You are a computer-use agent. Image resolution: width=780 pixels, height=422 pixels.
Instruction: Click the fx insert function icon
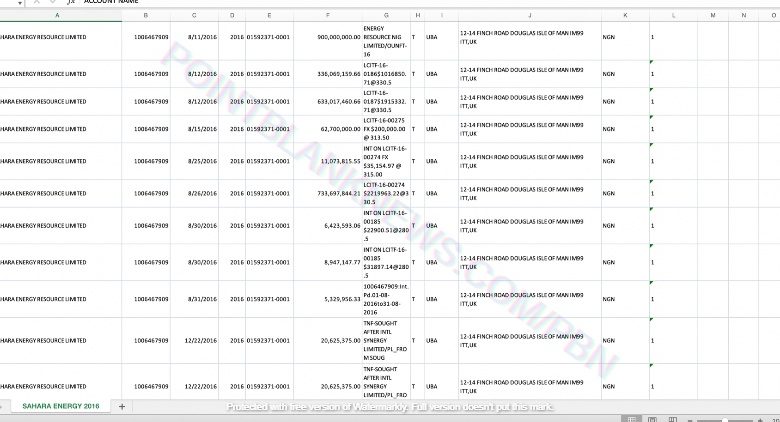[71, 2]
